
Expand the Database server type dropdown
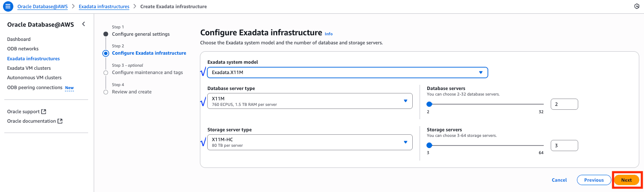310,101
